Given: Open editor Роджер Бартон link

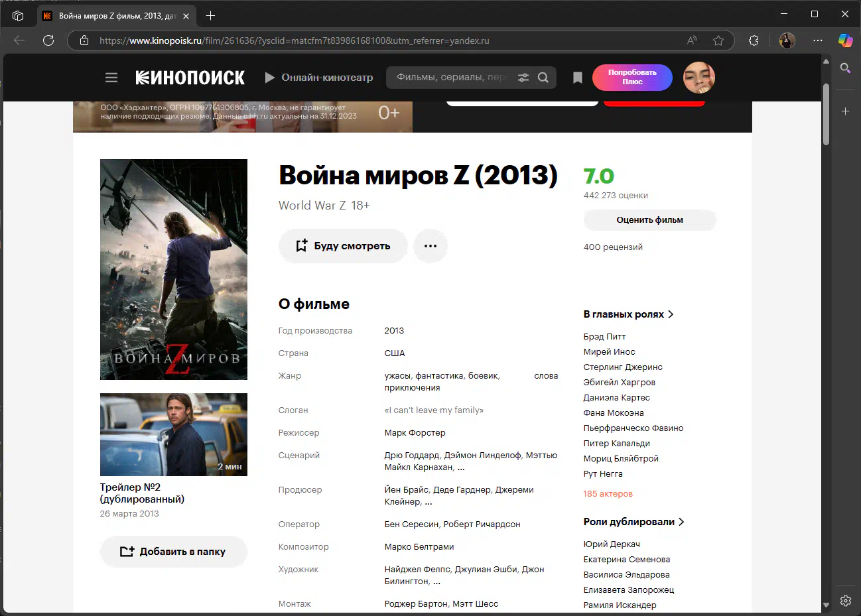Looking at the screenshot, I should [416, 604].
